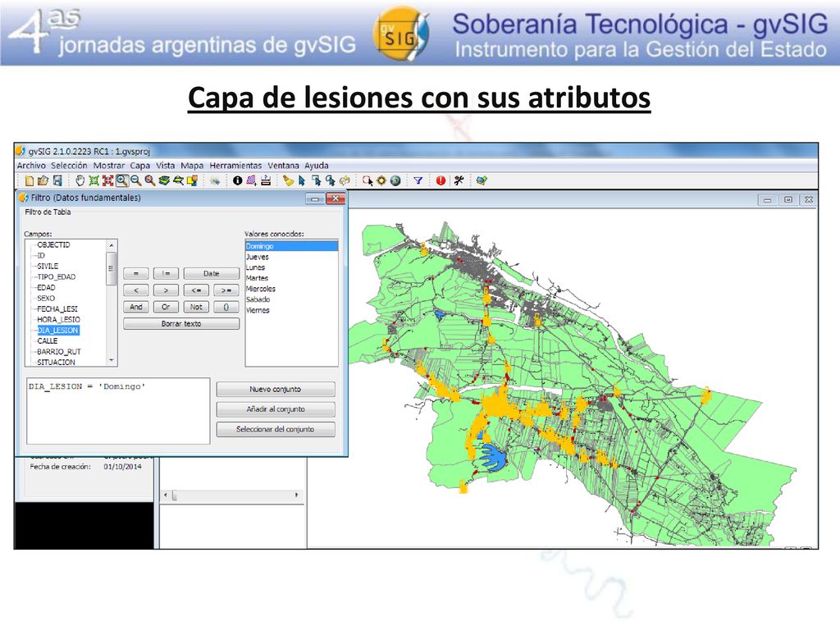The width and height of the screenshot is (840, 630).
Task: Select the FECHA_LESI field in Campos
Action: pos(57,308)
